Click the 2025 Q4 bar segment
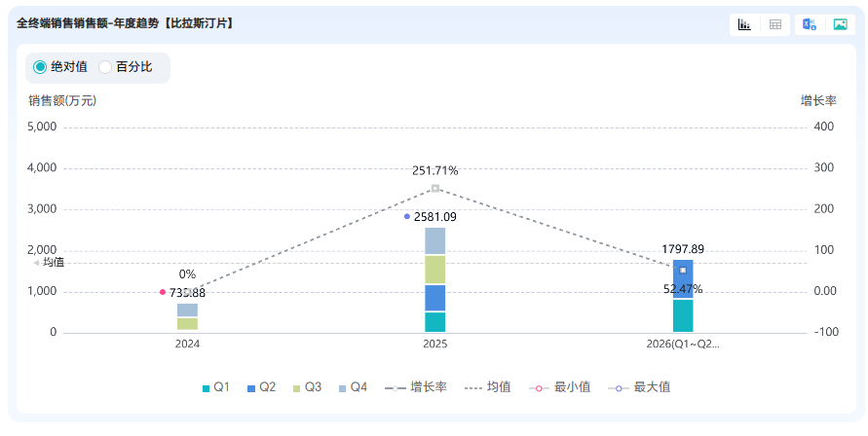The image size is (868, 436). click(435, 241)
